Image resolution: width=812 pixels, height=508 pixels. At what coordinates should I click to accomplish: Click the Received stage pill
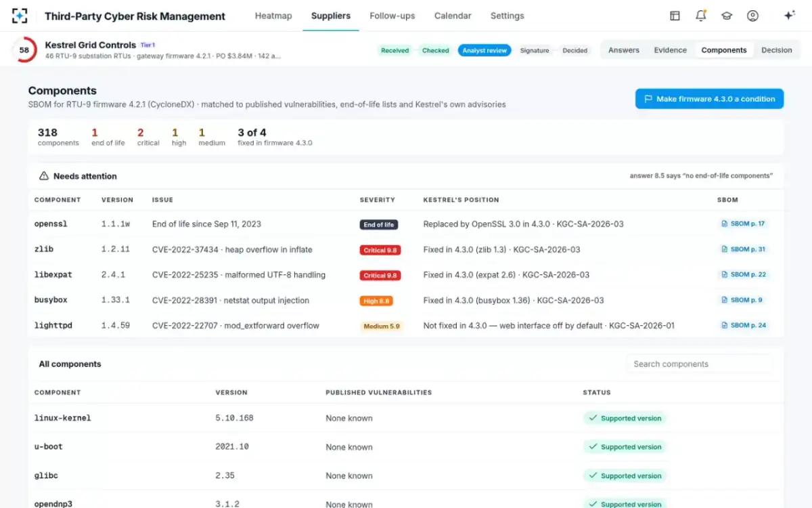[395, 50]
